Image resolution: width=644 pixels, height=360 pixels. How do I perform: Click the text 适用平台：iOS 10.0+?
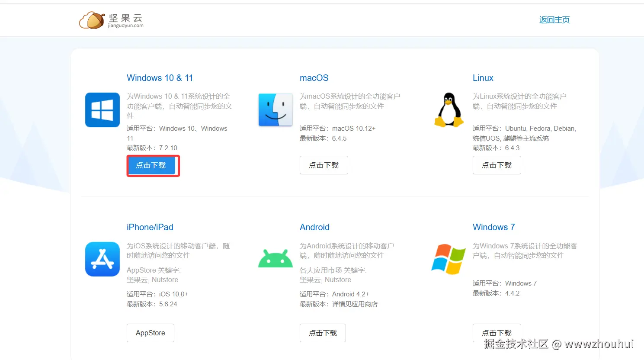click(x=157, y=294)
